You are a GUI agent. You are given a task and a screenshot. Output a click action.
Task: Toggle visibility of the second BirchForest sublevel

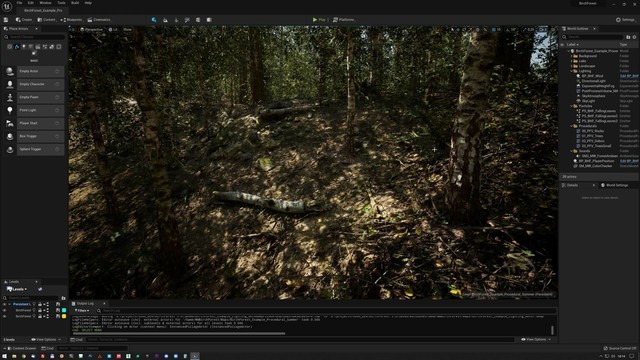pos(4,316)
